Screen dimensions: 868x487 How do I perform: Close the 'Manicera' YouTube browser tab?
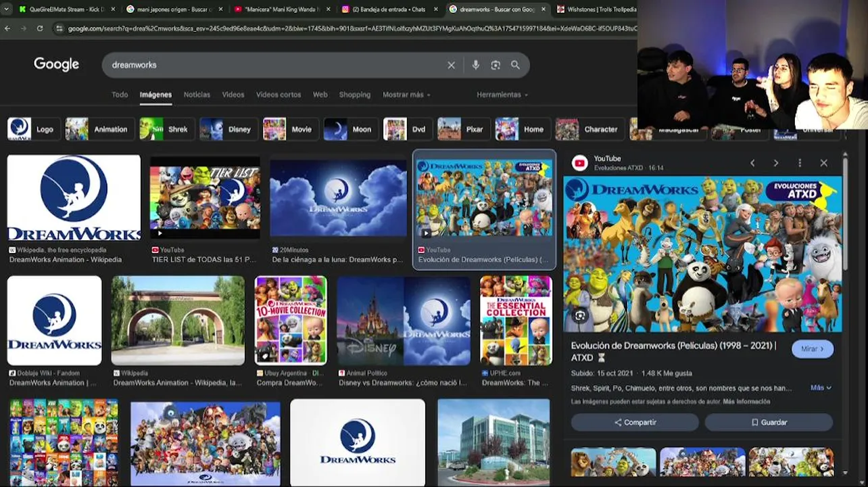pos(328,9)
